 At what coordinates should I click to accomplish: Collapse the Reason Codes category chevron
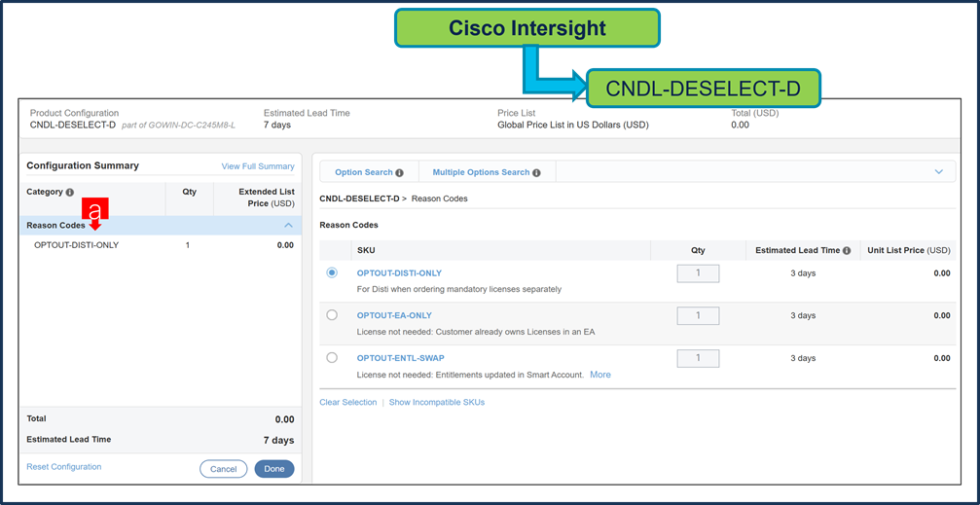click(x=288, y=225)
